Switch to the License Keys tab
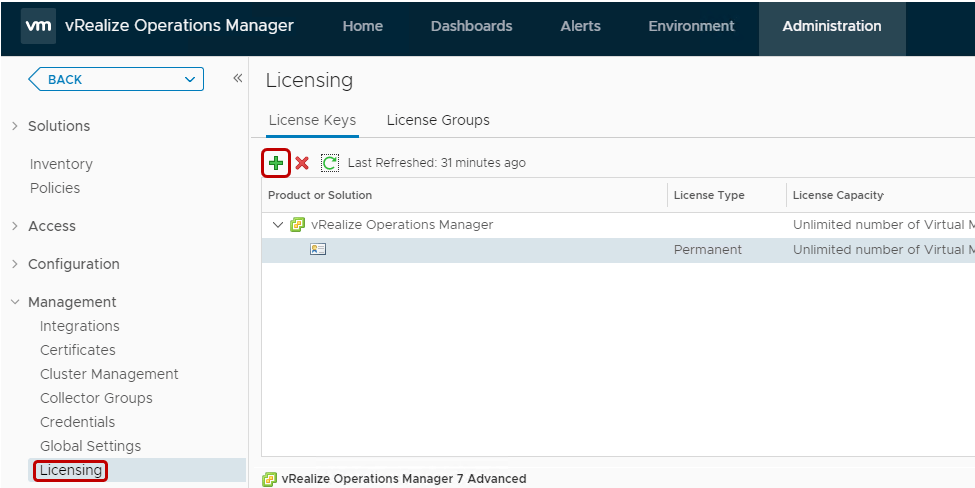This screenshot has height=488, width=975. 312,121
